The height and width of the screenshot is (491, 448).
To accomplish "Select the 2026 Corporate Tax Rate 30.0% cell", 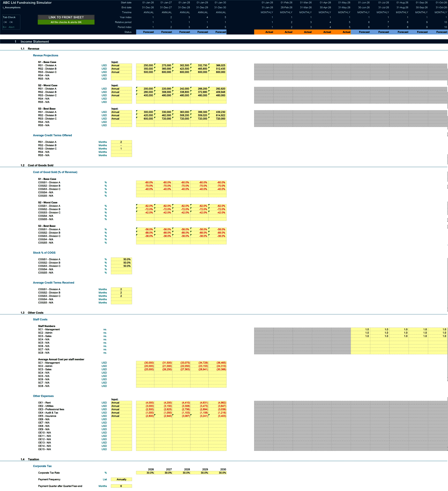I will 145,473.
